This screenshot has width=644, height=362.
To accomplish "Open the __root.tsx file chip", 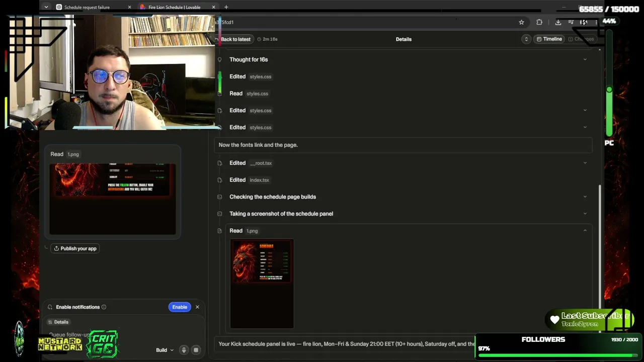I will (x=261, y=163).
